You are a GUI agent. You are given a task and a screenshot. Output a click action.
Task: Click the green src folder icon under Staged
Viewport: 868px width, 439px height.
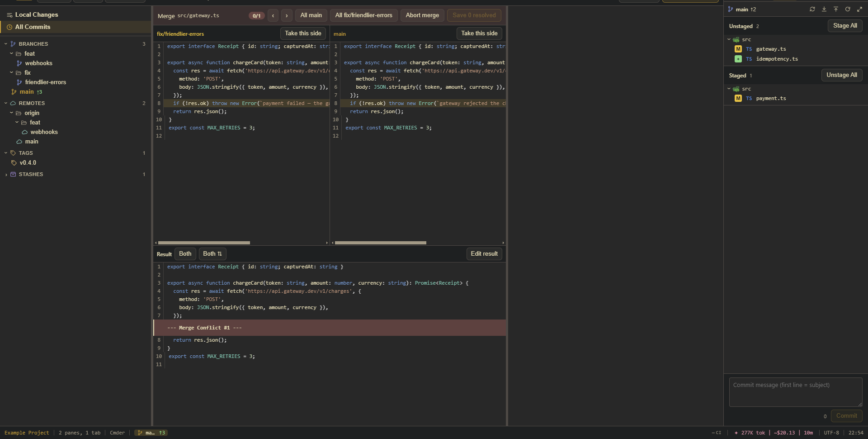[x=736, y=89]
